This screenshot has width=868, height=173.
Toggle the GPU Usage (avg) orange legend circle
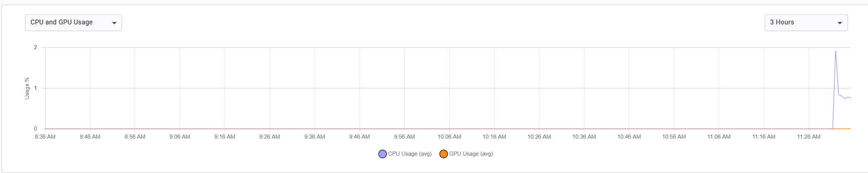[443, 154]
